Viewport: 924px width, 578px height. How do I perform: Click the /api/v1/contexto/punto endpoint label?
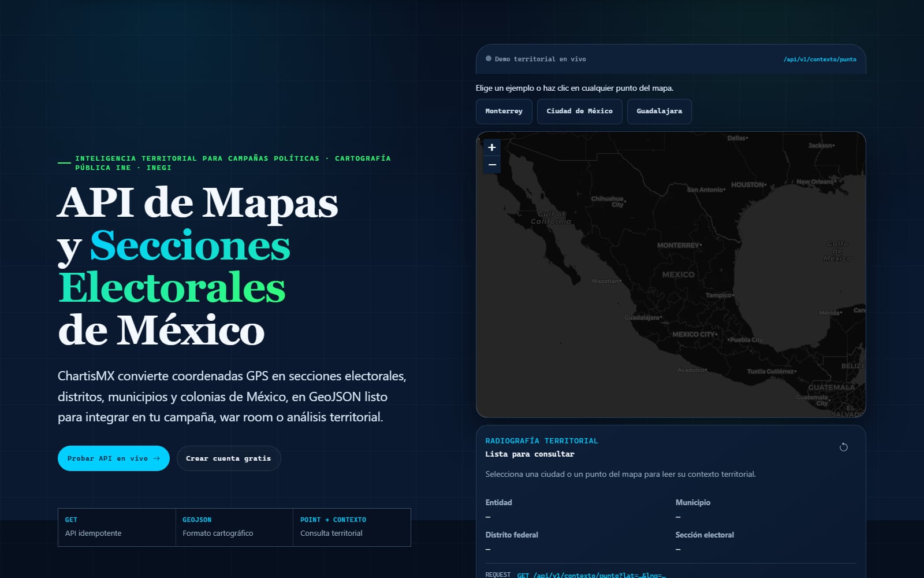click(819, 59)
